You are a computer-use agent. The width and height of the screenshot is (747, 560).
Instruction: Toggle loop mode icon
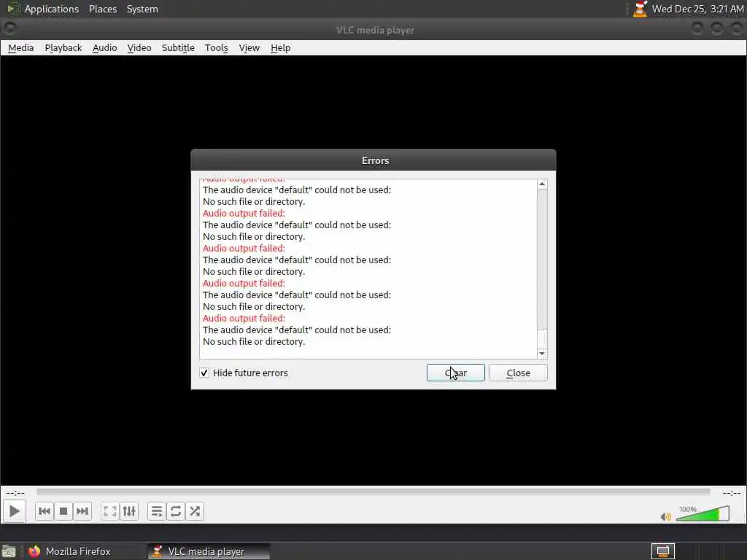[176, 511]
